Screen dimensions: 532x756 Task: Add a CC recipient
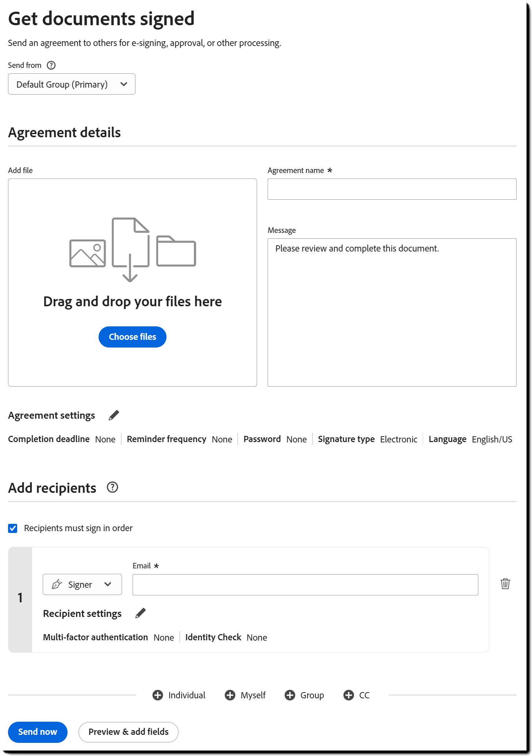(356, 695)
